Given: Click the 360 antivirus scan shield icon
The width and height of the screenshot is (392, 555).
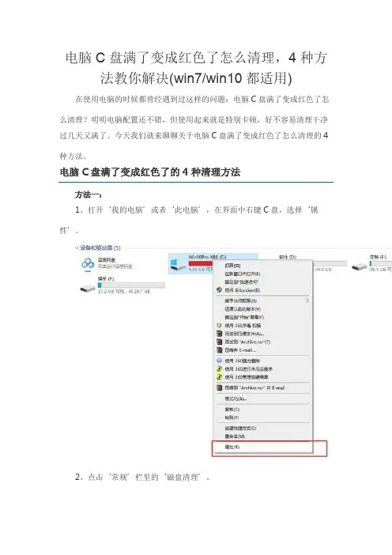Looking at the screenshot, I should coord(219,325).
